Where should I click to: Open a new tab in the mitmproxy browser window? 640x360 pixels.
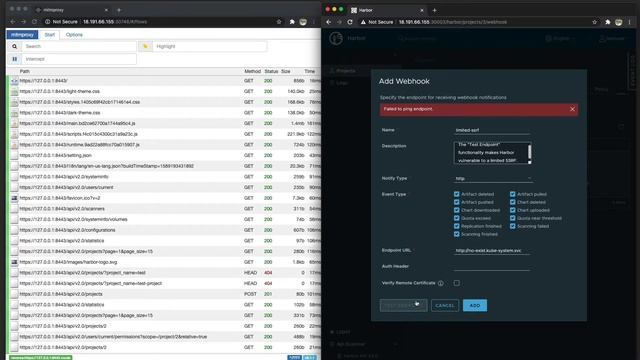[119, 10]
